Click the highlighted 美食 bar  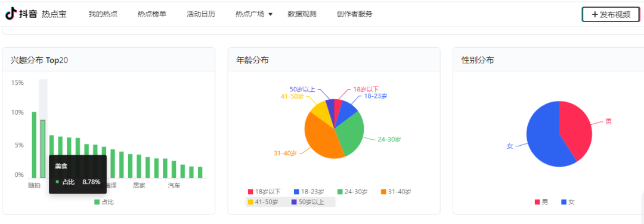tap(43, 149)
